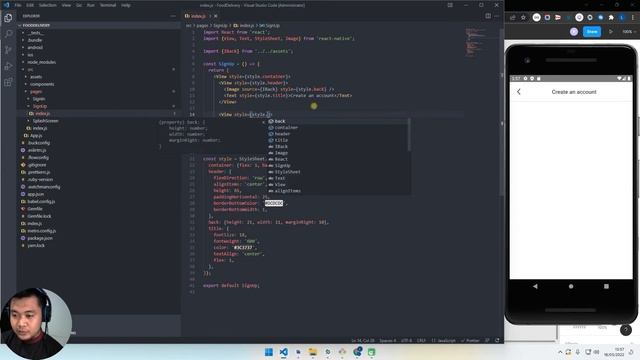Screen dimensions: 640x360
Task: Open Windows Start menu
Action: click(x=269, y=352)
